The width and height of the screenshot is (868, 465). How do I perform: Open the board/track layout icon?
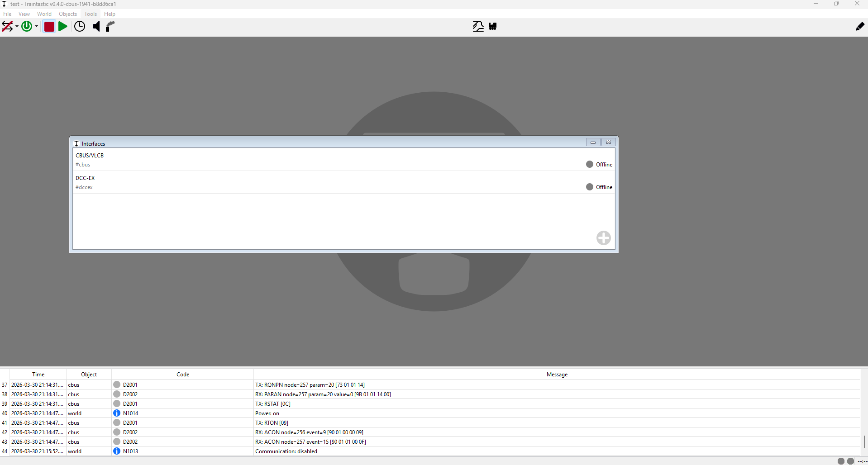[x=478, y=26]
